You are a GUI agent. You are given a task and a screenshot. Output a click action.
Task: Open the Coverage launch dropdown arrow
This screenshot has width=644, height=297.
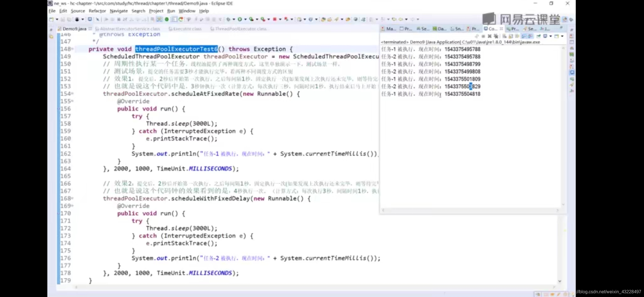pos(257,19)
